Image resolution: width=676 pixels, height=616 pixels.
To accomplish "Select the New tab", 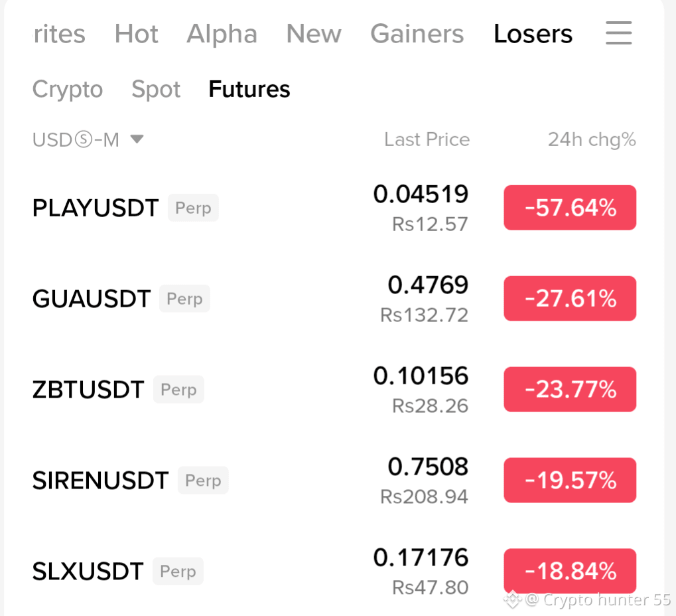I will pos(314,34).
